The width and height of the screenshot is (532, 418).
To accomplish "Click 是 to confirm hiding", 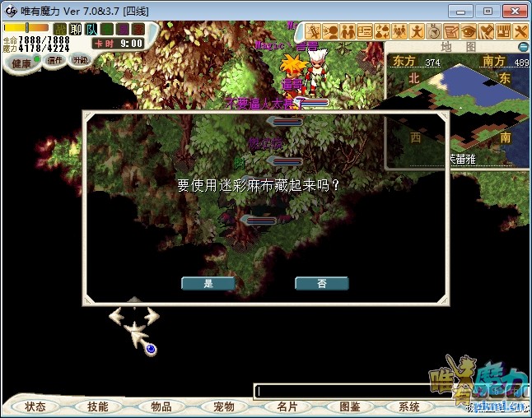I will 208,283.
